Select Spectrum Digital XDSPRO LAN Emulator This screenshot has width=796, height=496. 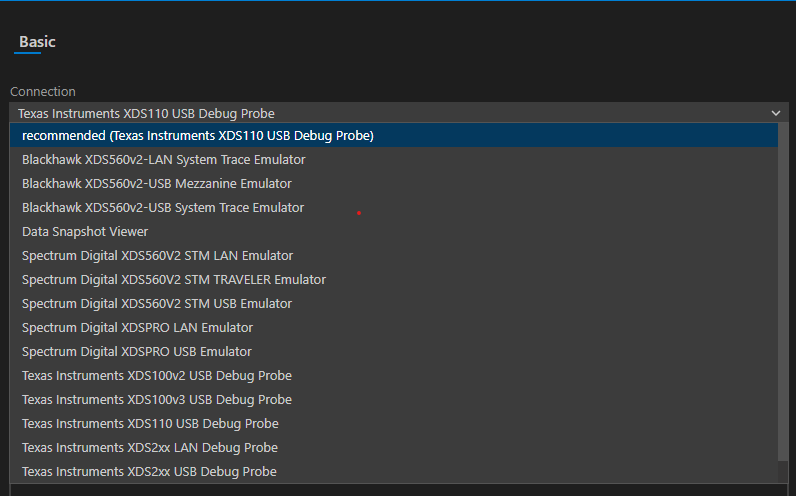point(137,328)
